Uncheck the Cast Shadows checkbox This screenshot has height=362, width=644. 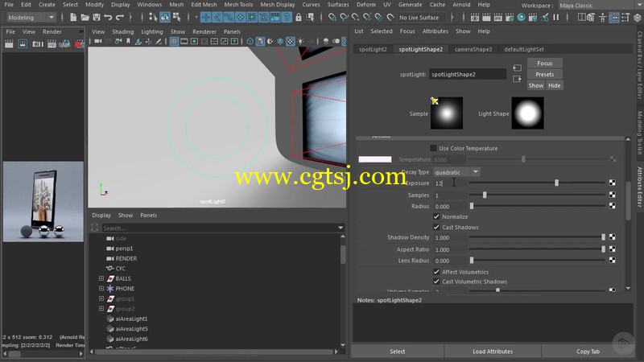point(436,227)
